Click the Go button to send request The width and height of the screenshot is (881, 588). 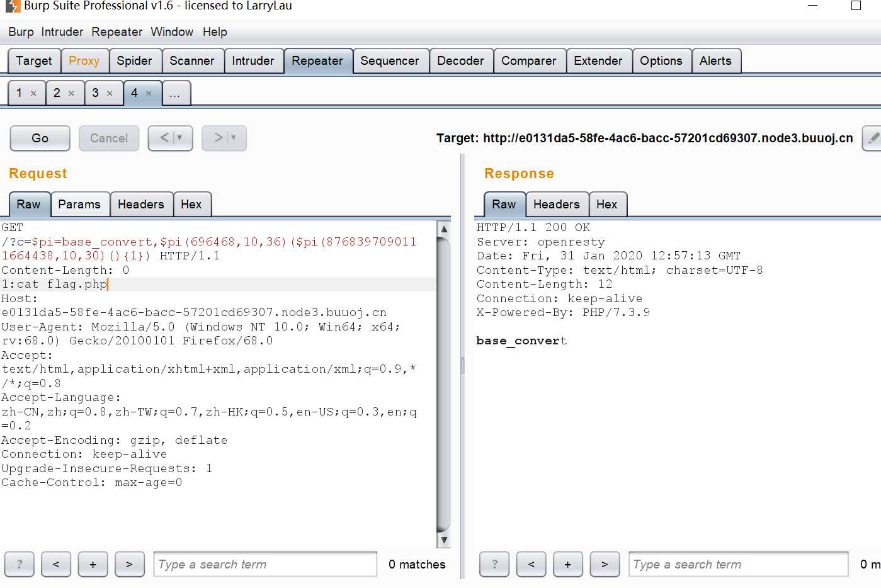tap(40, 138)
